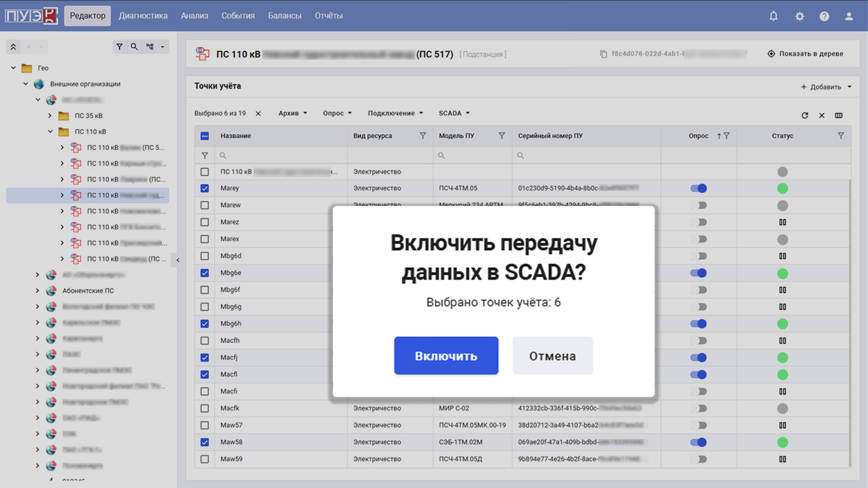Open the Архив dropdown
868x488 pixels.
(x=293, y=113)
